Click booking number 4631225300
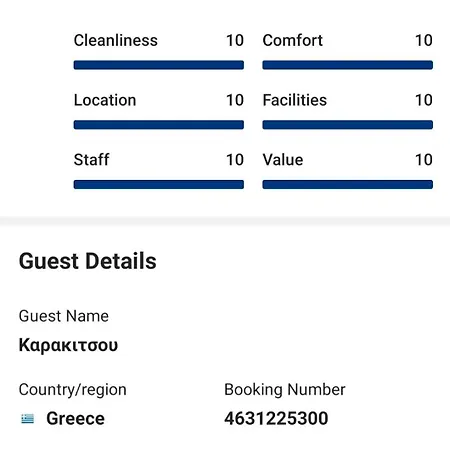This screenshot has height=450, width=450. pos(276,418)
